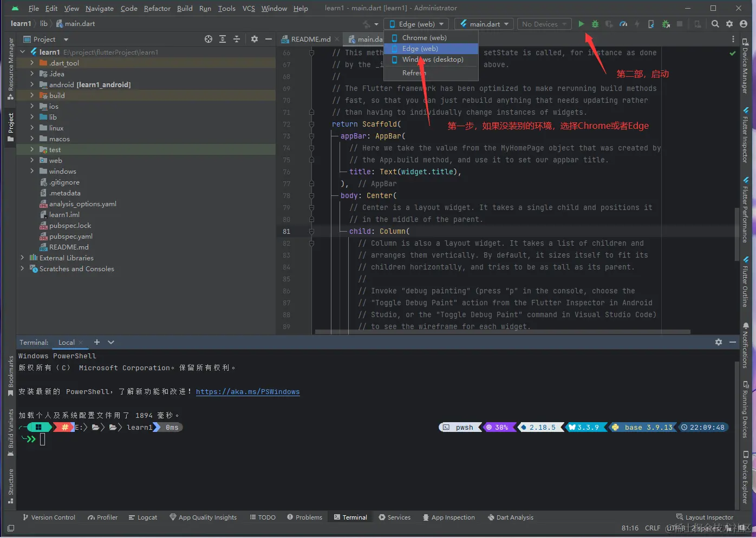Image resolution: width=756 pixels, height=538 pixels.
Task: Toggle the Structure tool window
Action: click(x=10, y=486)
